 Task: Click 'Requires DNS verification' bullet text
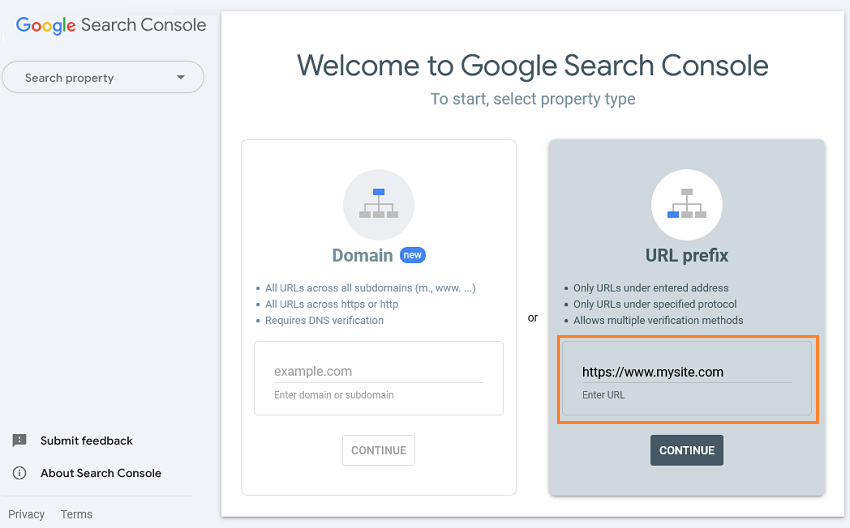pyautogui.click(x=324, y=320)
